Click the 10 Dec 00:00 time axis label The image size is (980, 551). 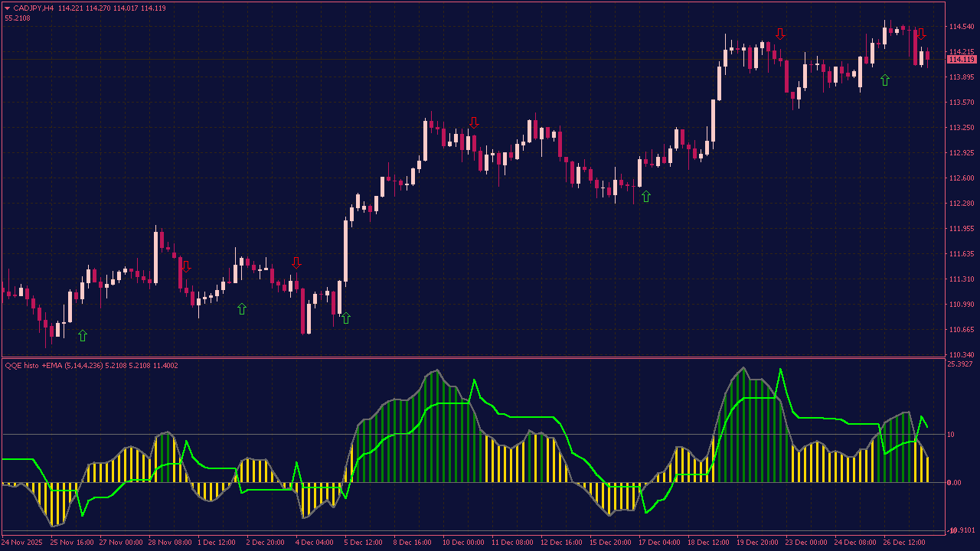pyautogui.click(x=463, y=543)
